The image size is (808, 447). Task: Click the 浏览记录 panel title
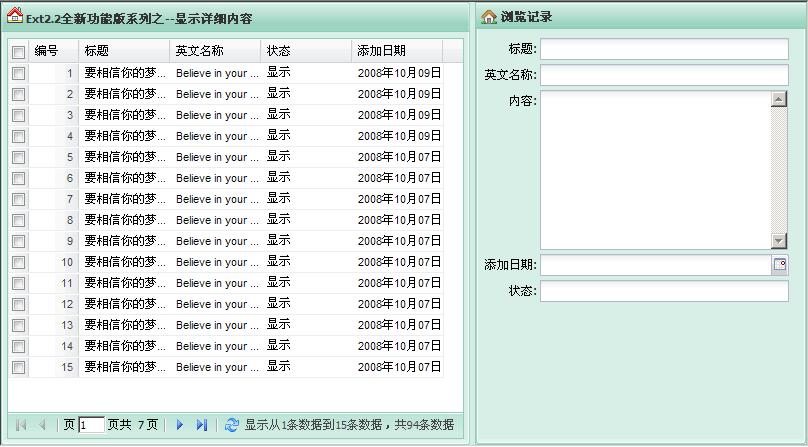coord(526,17)
